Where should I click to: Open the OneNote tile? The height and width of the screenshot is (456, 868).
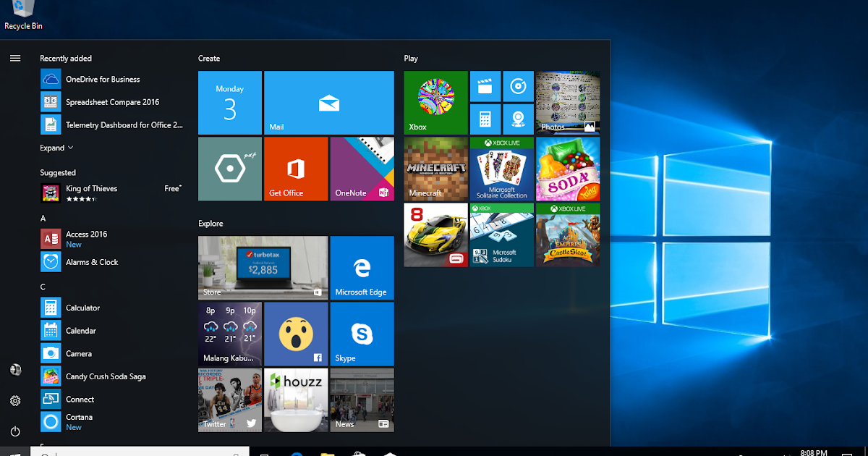pos(362,169)
